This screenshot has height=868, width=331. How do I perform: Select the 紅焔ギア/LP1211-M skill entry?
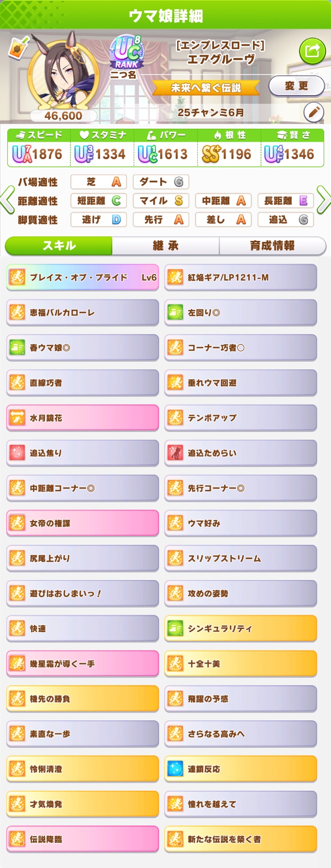pyautogui.click(x=241, y=277)
